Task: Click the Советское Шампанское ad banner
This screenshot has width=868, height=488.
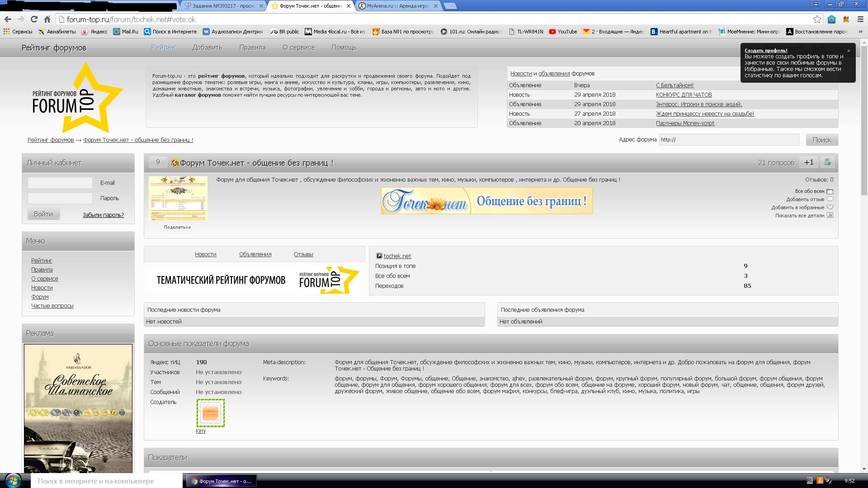Action: [x=78, y=408]
